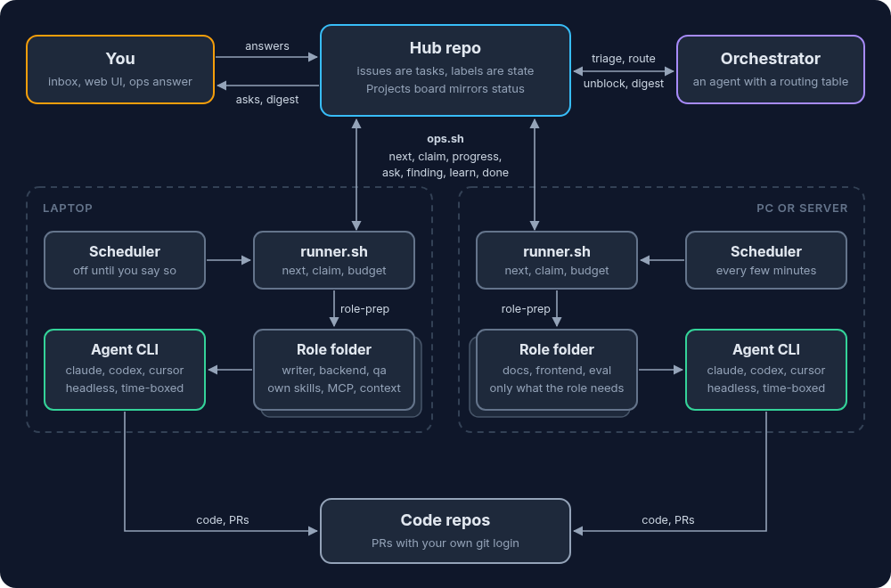Select "off until you say so" text
Screen dimensions: 891x588
click(x=125, y=271)
